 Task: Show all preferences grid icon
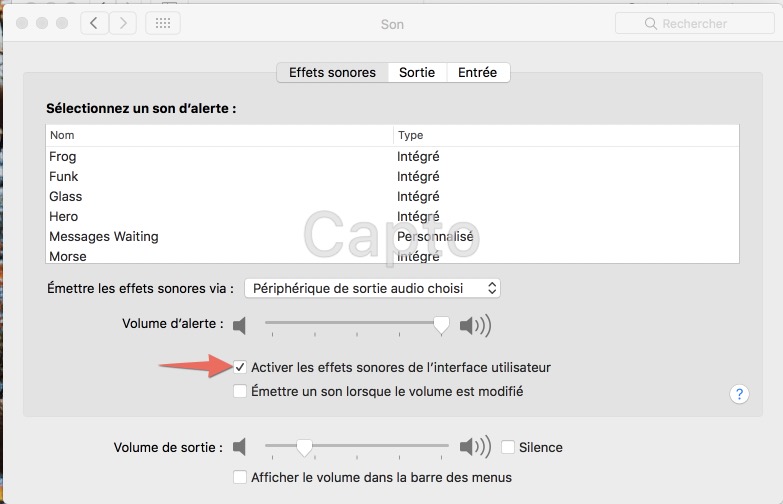pos(163,23)
